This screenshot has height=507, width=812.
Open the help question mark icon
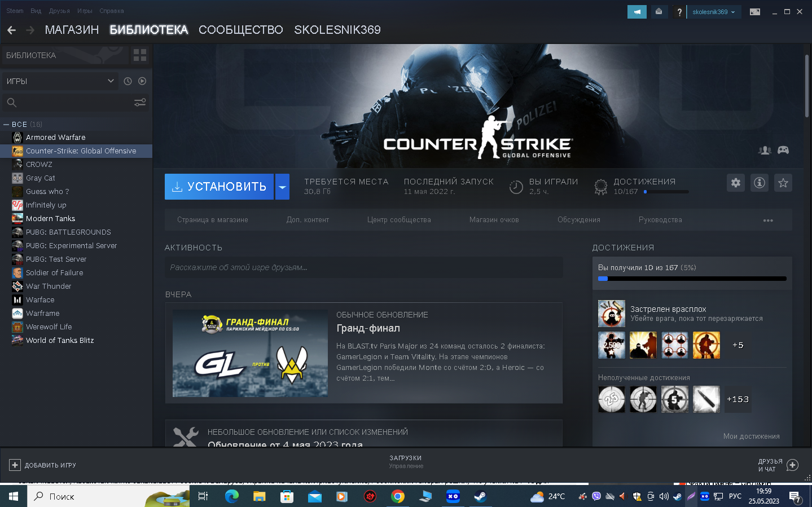click(679, 11)
